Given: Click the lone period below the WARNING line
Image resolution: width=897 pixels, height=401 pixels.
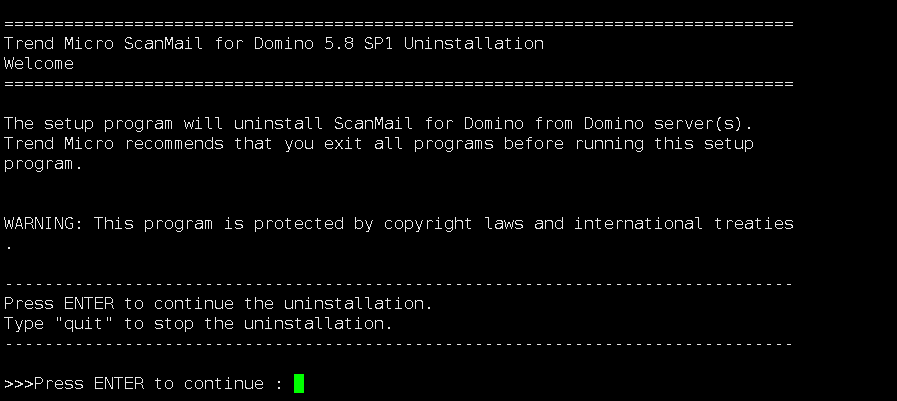Looking at the screenshot, I should click(x=8, y=243).
